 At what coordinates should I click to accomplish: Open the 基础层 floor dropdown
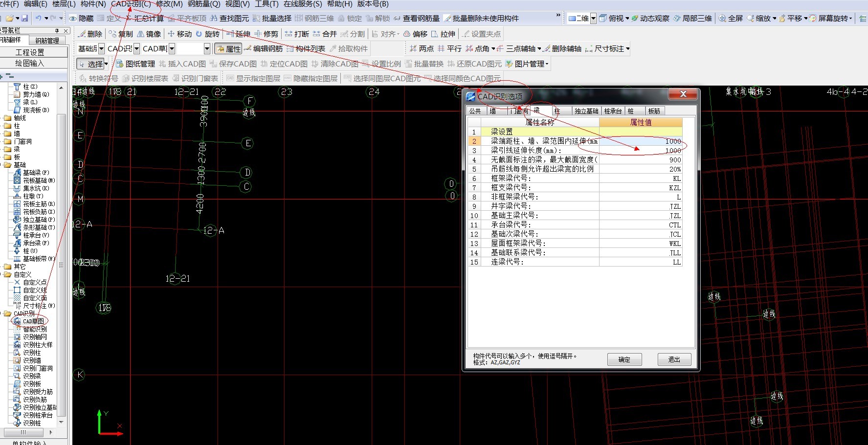102,48
